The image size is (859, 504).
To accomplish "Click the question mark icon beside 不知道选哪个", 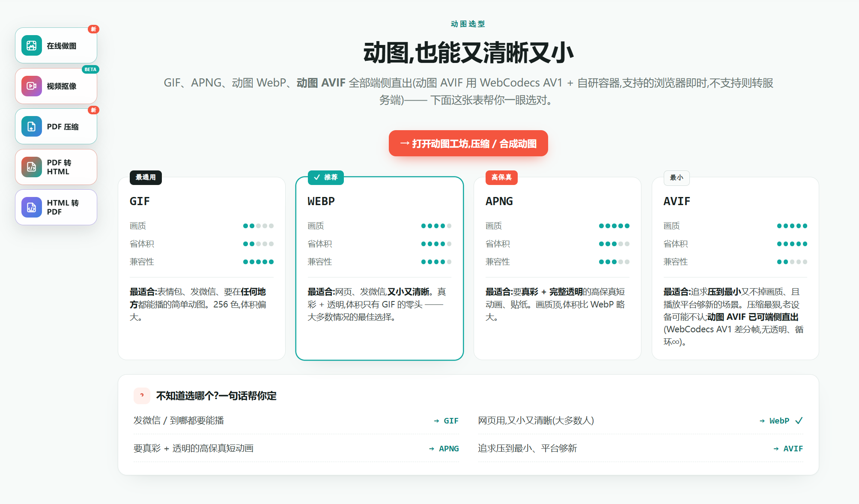I will pos(142,396).
